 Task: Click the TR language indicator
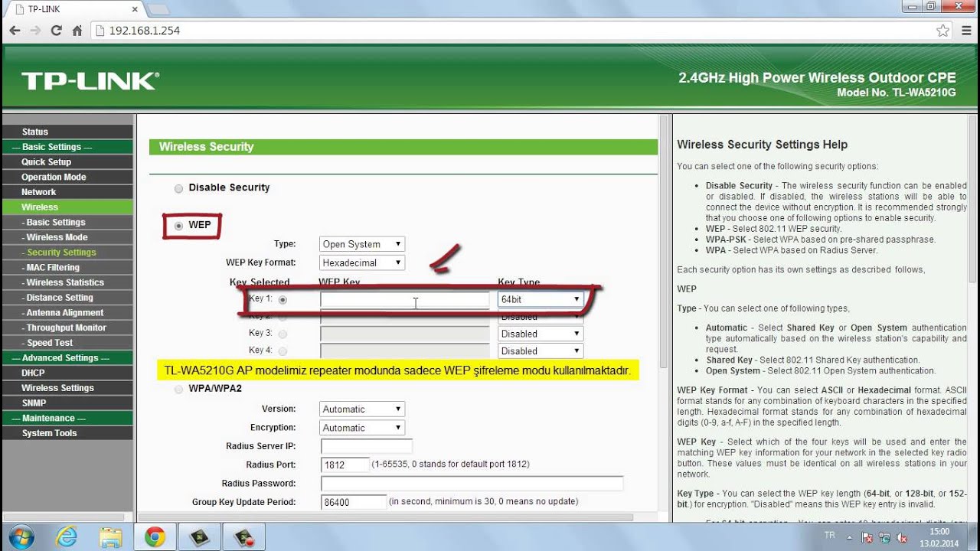[830, 536]
